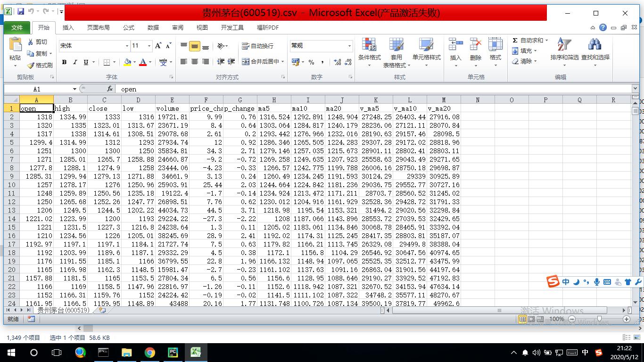Expand the number format dropdown showing 常规

pos(349,46)
